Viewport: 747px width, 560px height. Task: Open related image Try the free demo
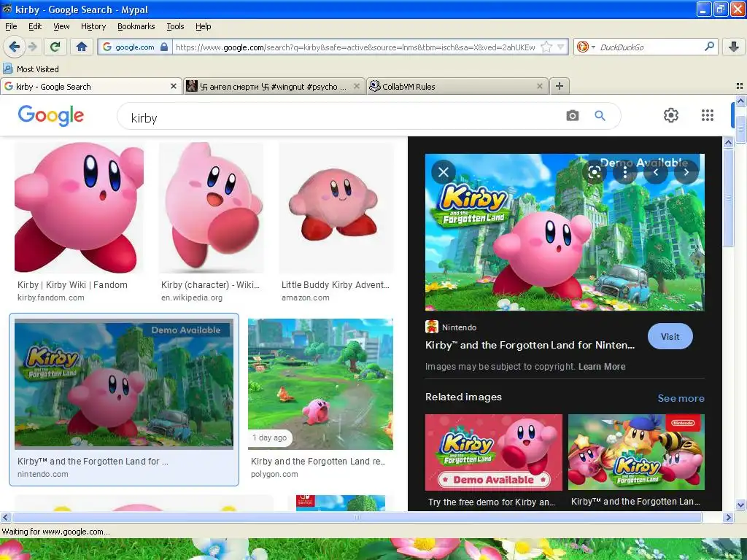click(x=494, y=452)
